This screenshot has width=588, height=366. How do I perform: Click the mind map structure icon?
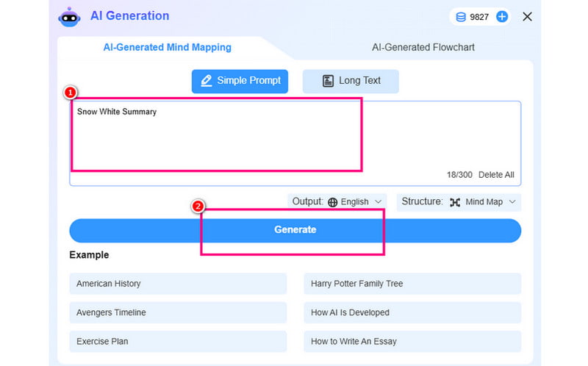(x=455, y=202)
